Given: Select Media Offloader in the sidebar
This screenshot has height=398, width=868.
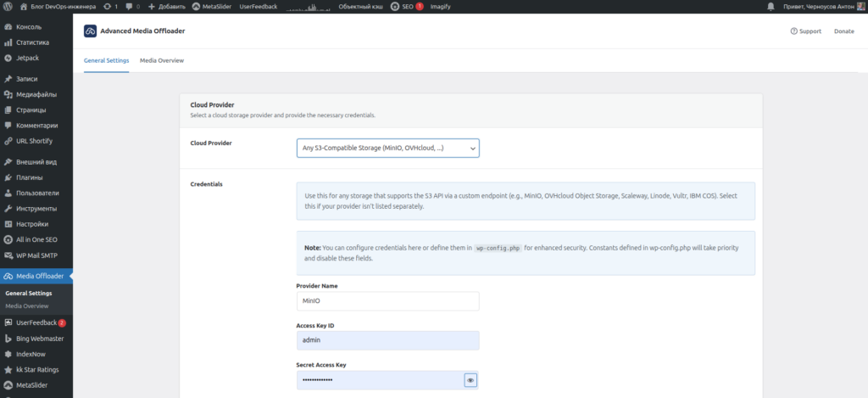Looking at the screenshot, I should coord(36,276).
